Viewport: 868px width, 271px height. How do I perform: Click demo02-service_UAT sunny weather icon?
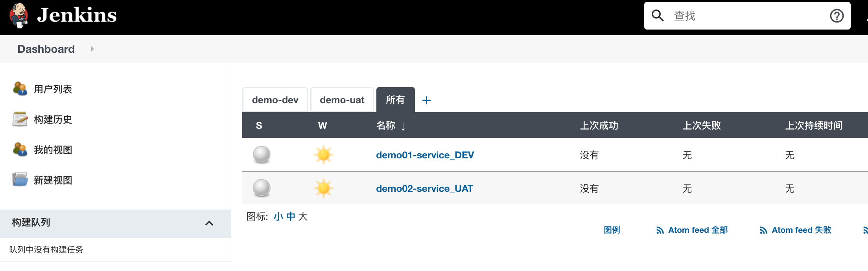[x=323, y=188]
